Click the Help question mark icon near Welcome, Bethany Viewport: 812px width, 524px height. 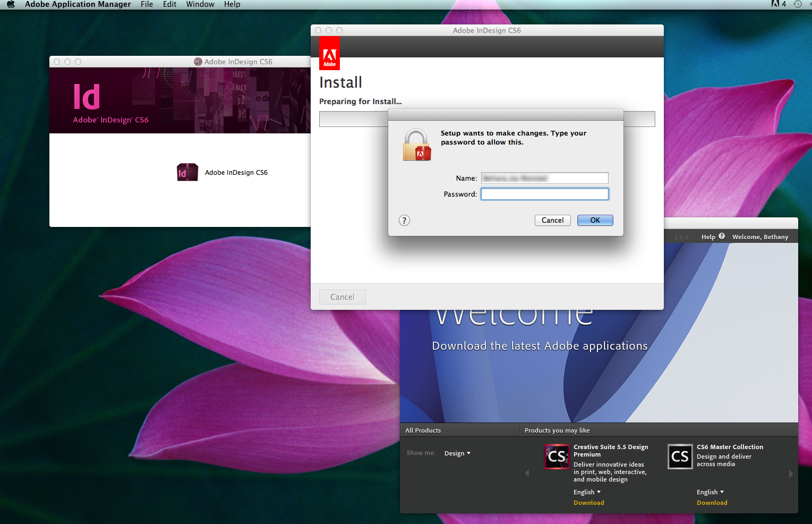[721, 236]
